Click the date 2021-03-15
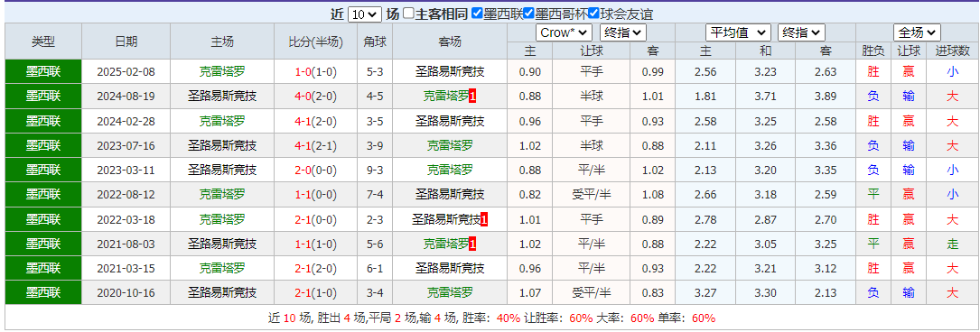Screen dimensions: 980x332 (126, 268)
